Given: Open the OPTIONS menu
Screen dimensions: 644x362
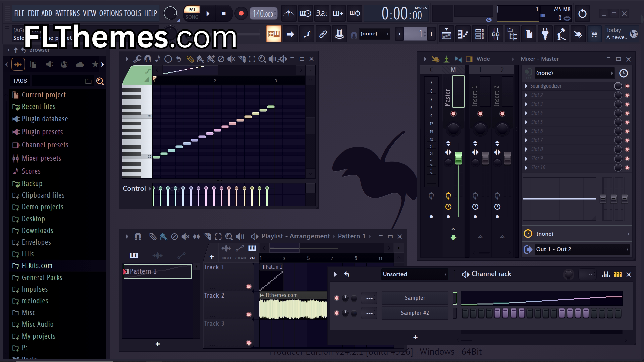Looking at the screenshot, I should [111, 13].
